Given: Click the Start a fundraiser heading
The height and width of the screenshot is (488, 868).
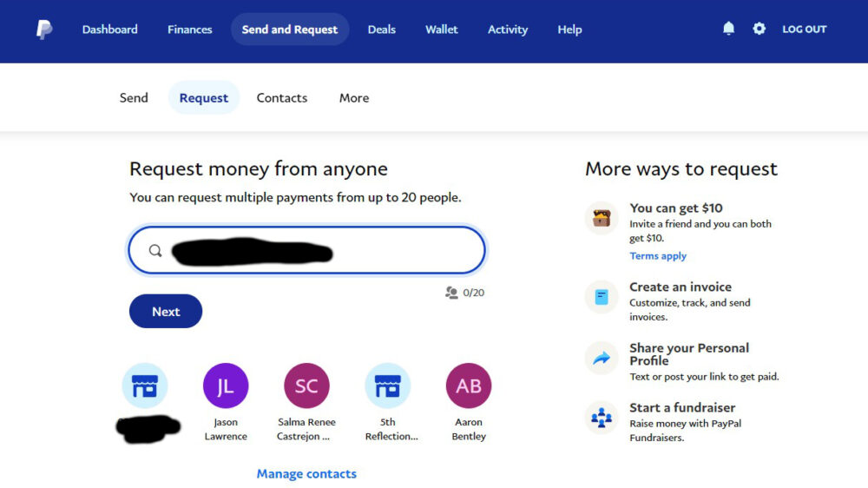Looking at the screenshot, I should click(x=682, y=408).
